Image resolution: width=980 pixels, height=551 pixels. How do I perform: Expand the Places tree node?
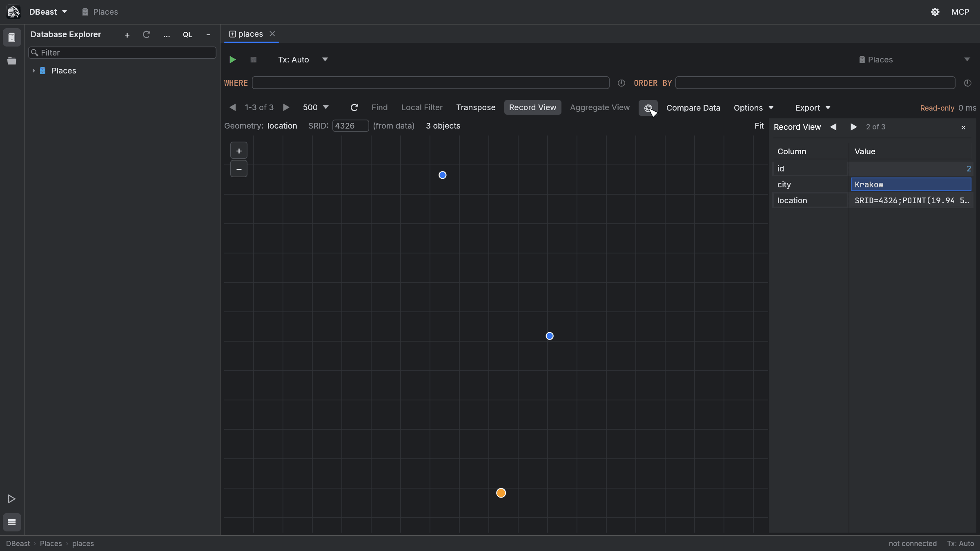tap(34, 71)
